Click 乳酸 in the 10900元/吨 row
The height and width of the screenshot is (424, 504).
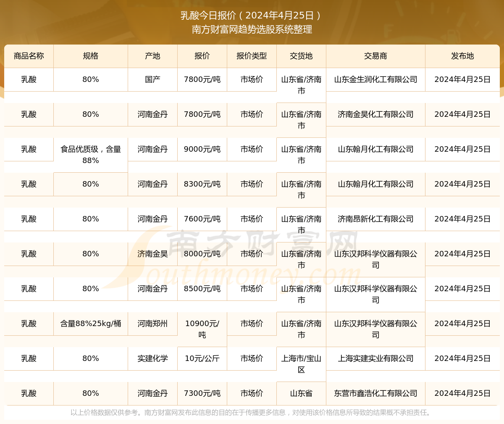29,324
